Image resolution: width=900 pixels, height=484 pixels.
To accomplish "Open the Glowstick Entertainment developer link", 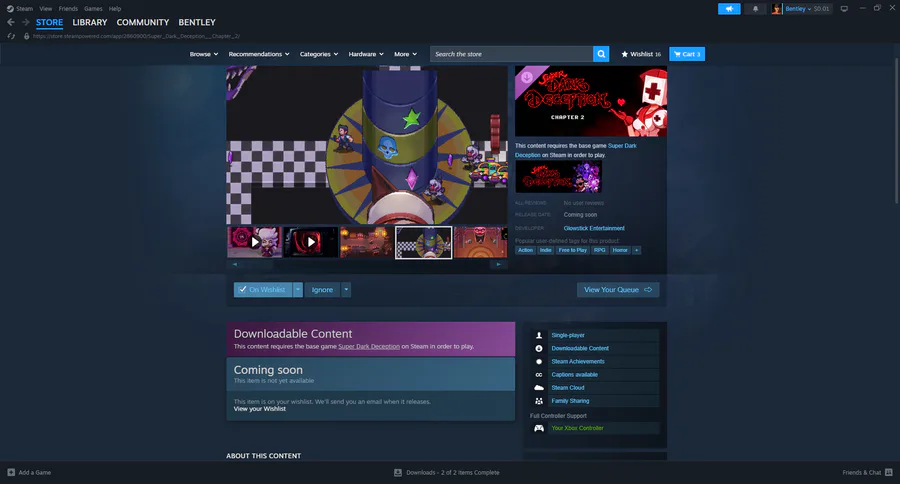I will (594, 229).
